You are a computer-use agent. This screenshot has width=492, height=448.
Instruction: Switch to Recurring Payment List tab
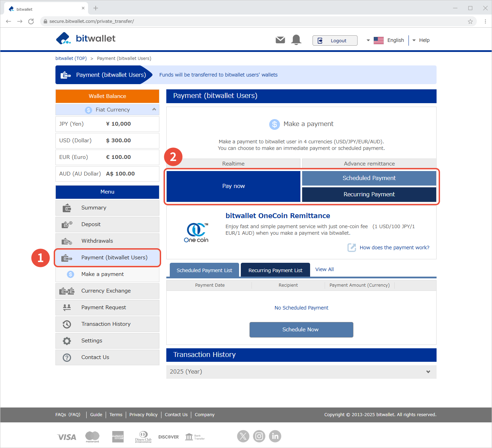point(275,270)
